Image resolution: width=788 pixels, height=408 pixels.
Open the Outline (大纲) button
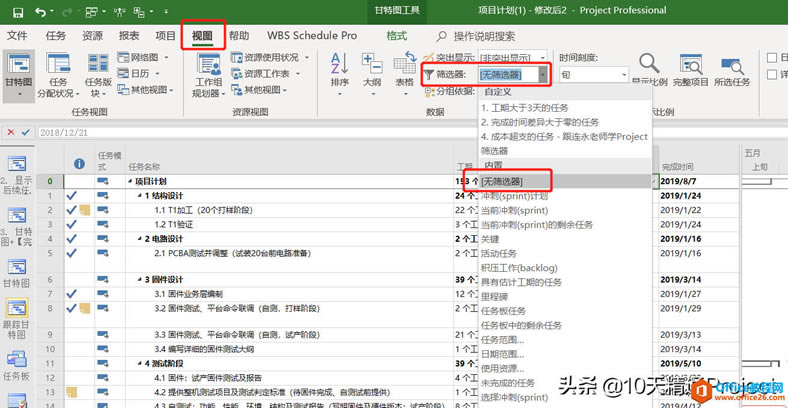(x=372, y=74)
